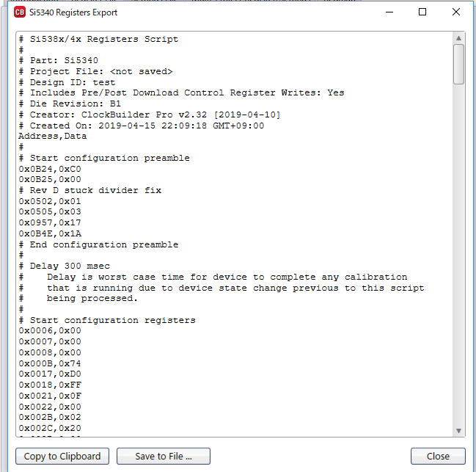Click the '0x0B25,0x00' register line

(50, 179)
